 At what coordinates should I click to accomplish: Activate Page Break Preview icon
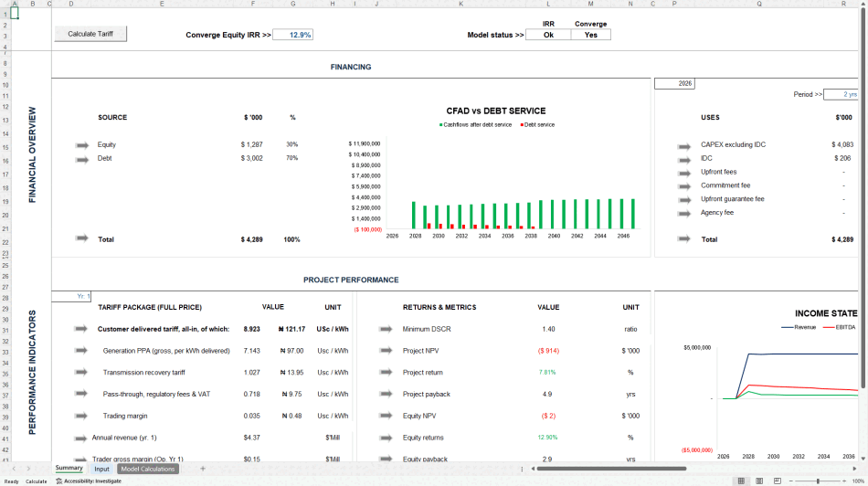[778, 481]
